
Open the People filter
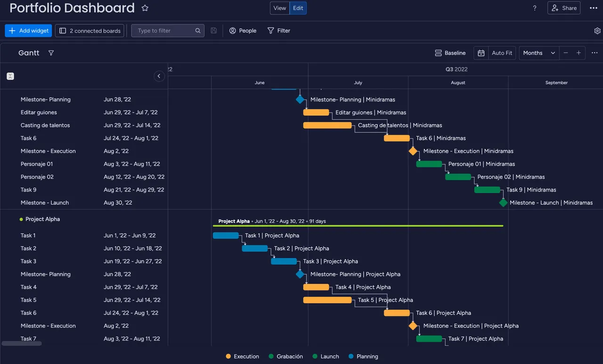click(243, 31)
